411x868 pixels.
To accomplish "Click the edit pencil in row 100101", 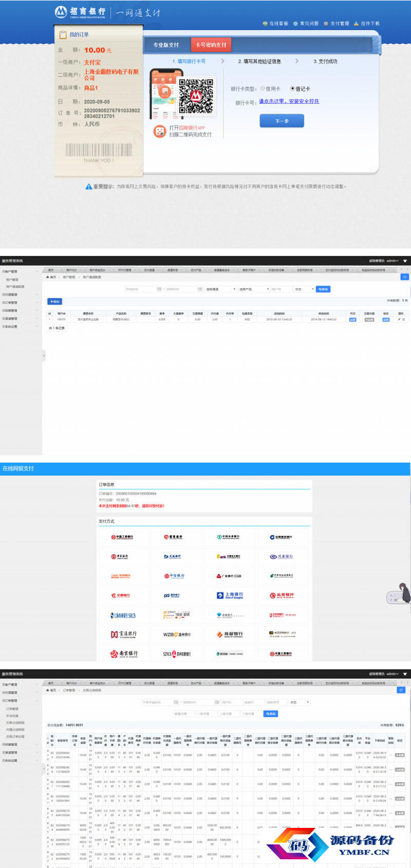I will pos(399,319).
